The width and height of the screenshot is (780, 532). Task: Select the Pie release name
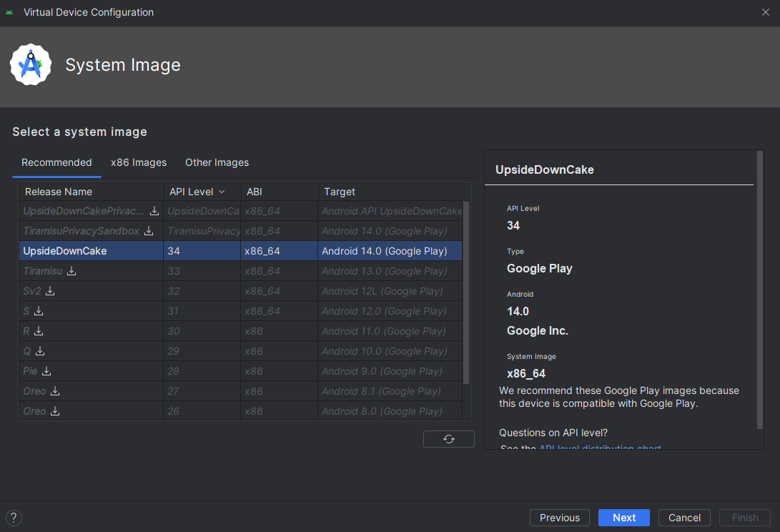tap(30, 371)
